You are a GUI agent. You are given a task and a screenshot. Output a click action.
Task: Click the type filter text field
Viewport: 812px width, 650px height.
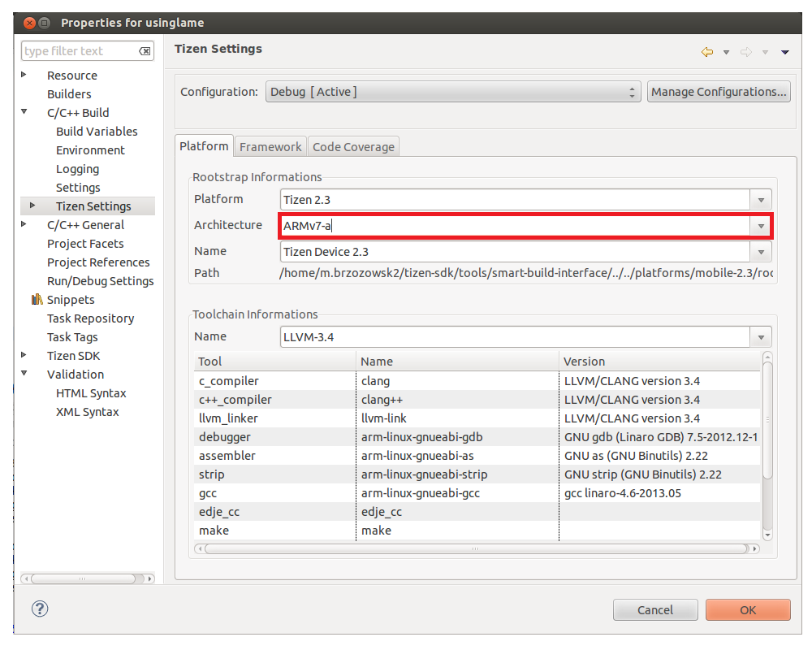[x=80, y=51]
